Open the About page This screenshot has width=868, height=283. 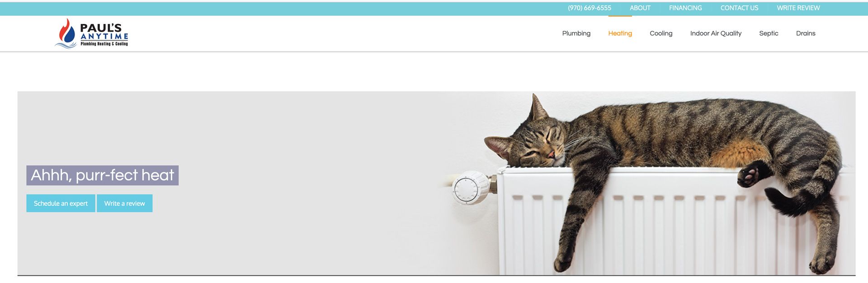pos(640,8)
